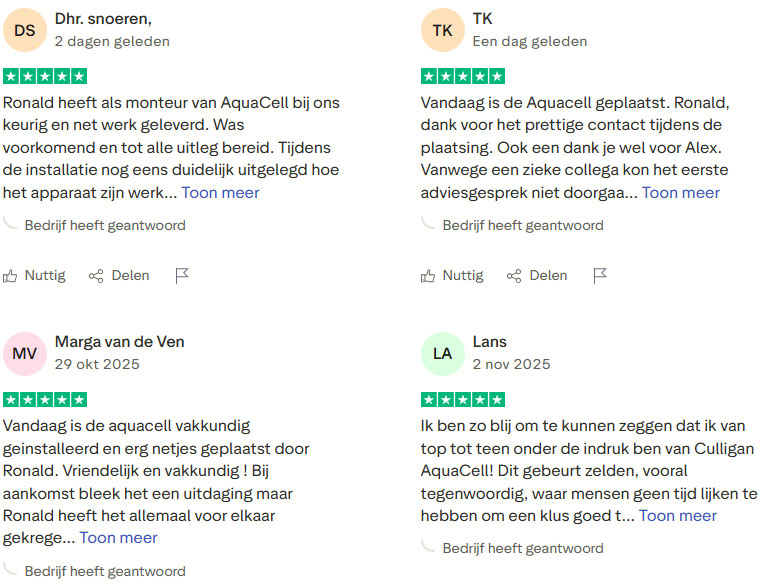This screenshot has width=765, height=584.
Task: Click the DS avatar circle
Action: click(x=25, y=30)
